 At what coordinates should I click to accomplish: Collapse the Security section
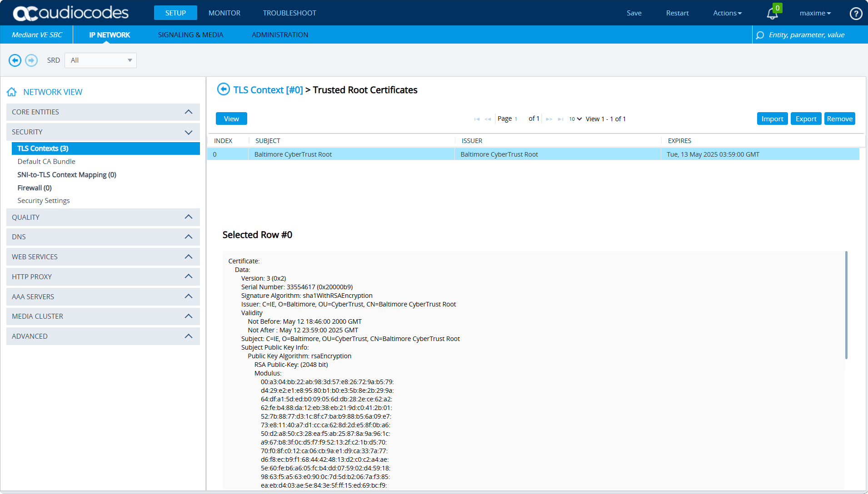189,132
